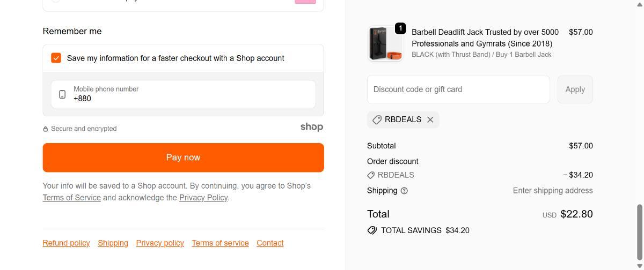The width and height of the screenshot is (644, 270).
Task: Click the shipping help question icon
Action: pyautogui.click(x=404, y=191)
